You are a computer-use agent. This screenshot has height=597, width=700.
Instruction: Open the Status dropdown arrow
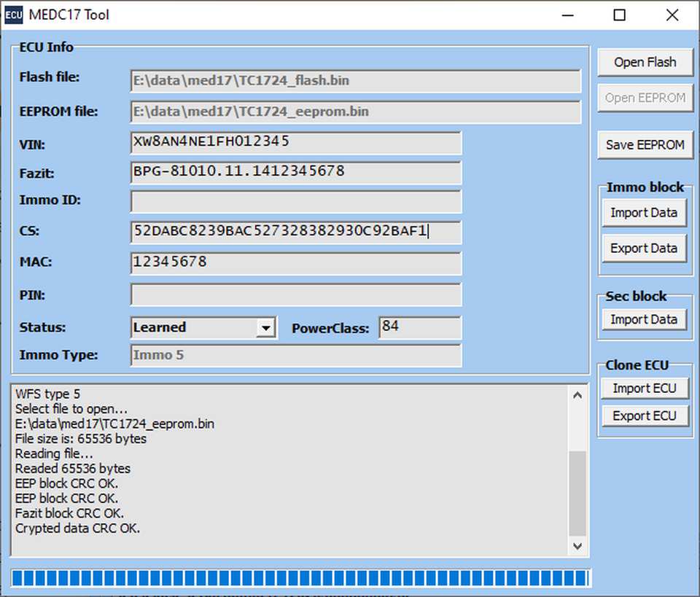coord(266,328)
